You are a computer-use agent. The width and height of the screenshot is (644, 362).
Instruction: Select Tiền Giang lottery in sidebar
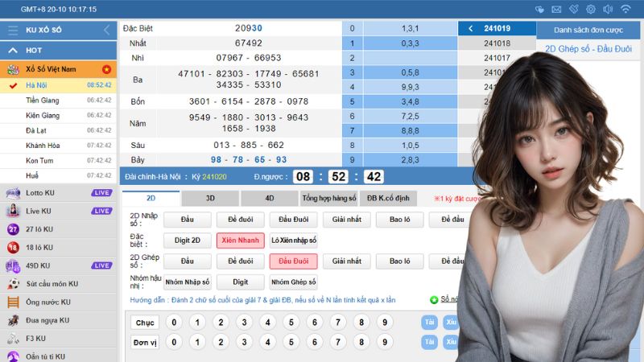43,100
